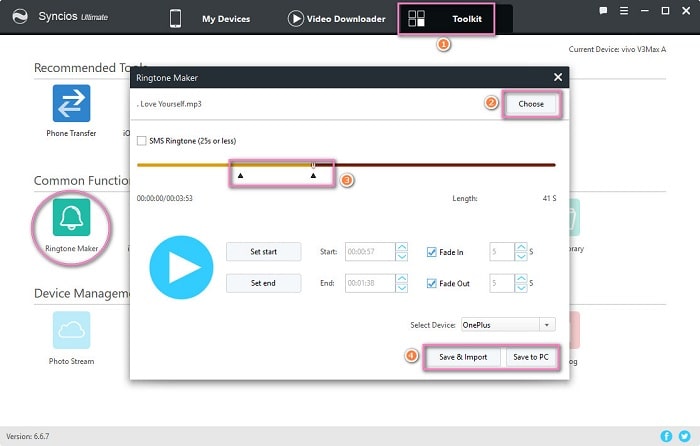700x446 pixels.
Task: Enable SMS Ringtone (25s or less) checkbox
Action: pyautogui.click(x=142, y=141)
